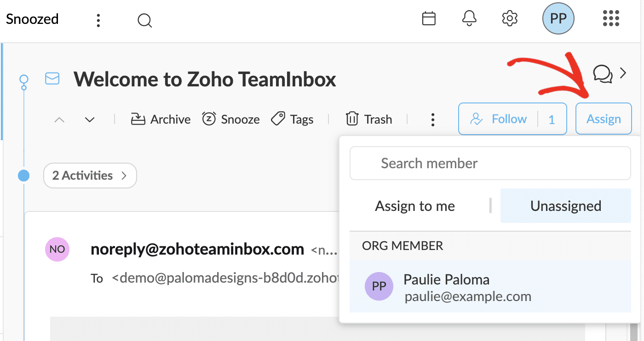Open the Snoozed view options menu
Image resolution: width=644 pixels, height=341 pixels.
click(x=98, y=20)
